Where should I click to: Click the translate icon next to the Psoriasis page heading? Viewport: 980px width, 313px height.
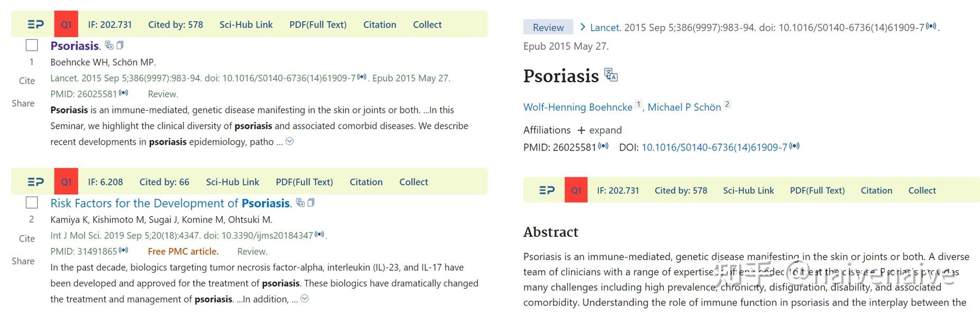click(x=611, y=76)
